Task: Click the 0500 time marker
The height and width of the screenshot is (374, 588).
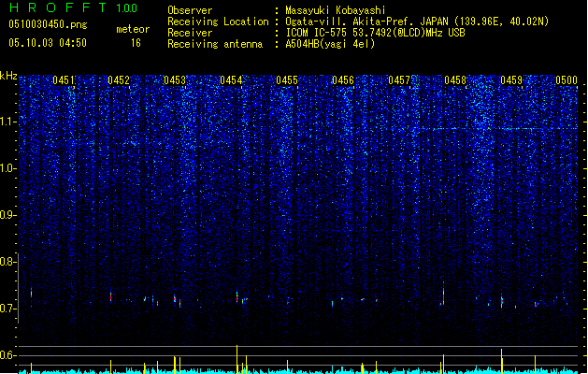Action: click(566, 80)
